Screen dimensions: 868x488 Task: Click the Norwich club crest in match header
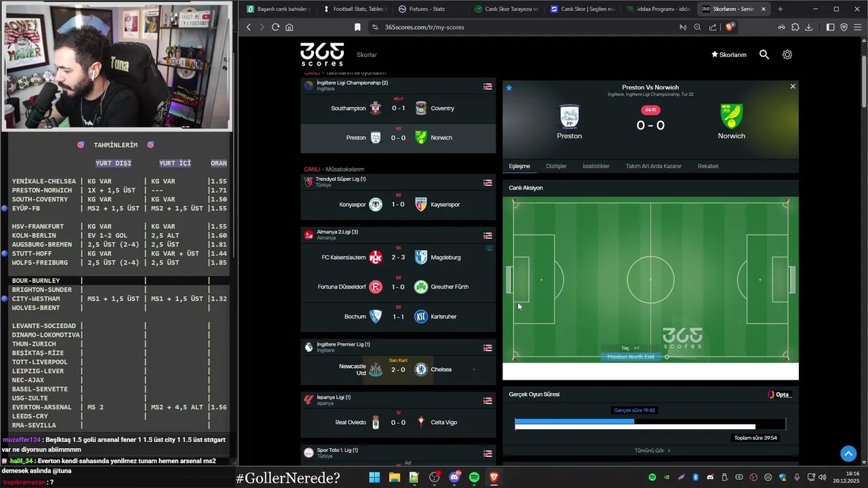(732, 116)
